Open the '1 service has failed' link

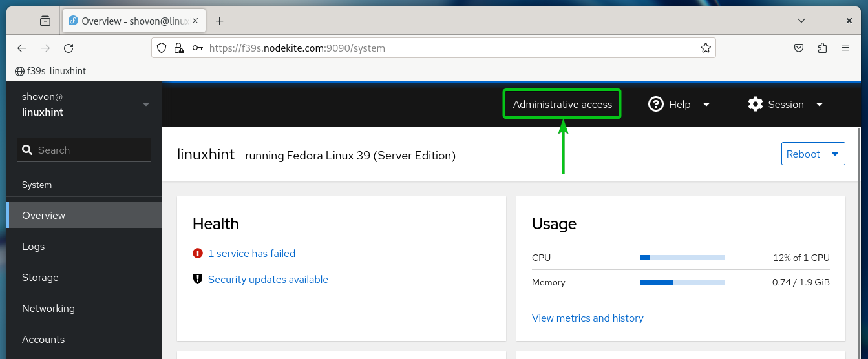coord(251,253)
